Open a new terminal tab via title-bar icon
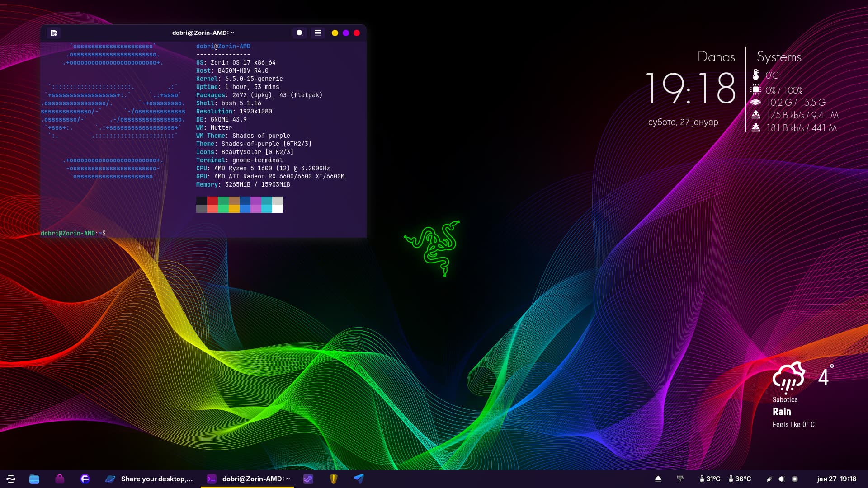Viewport: 868px width, 488px height. pyautogui.click(x=54, y=33)
